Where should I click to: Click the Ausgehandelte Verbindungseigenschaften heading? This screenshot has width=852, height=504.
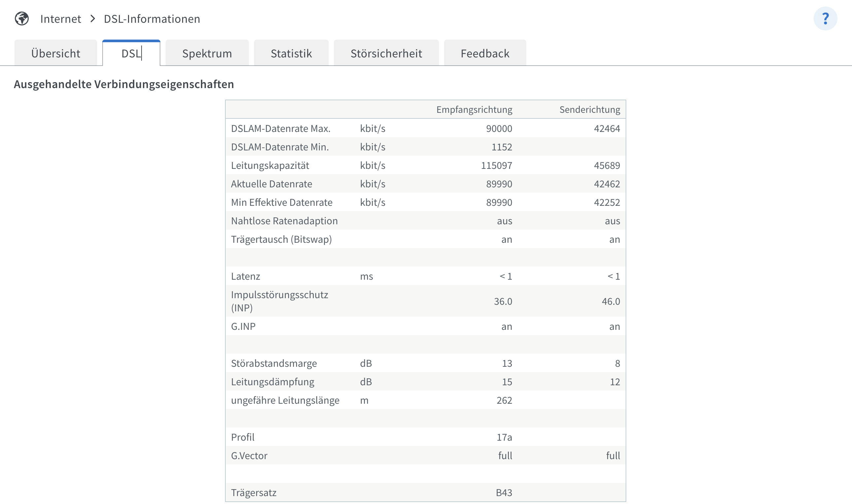tap(124, 84)
